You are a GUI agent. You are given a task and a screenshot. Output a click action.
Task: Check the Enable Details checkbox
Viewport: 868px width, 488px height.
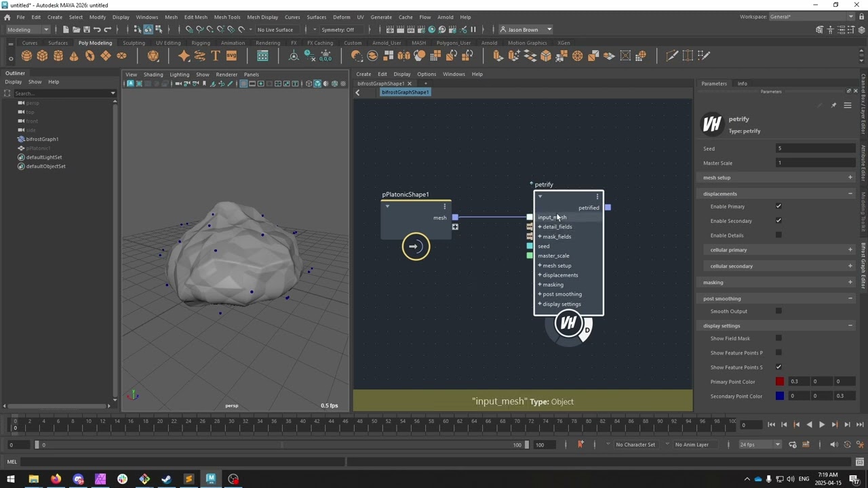click(x=778, y=235)
